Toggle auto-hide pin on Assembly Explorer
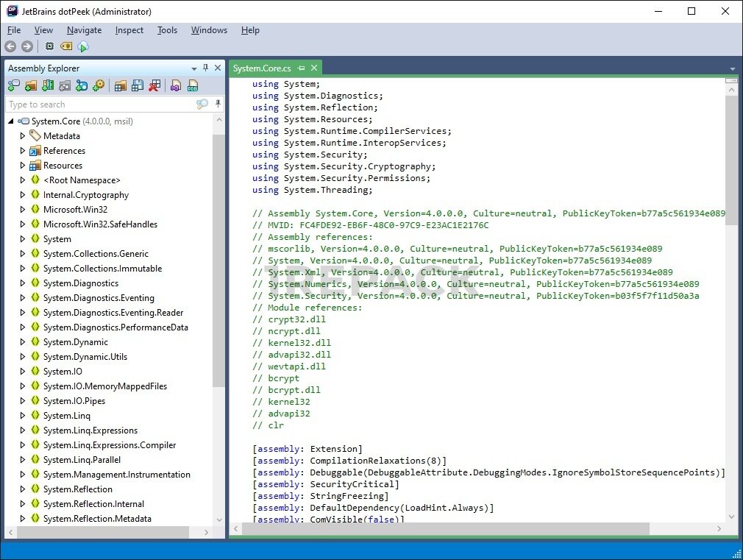 206,68
